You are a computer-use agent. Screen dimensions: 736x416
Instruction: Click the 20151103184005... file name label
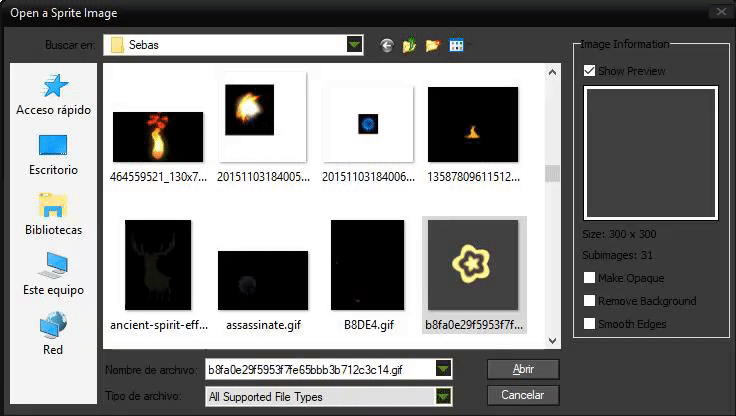click(263, 177)
